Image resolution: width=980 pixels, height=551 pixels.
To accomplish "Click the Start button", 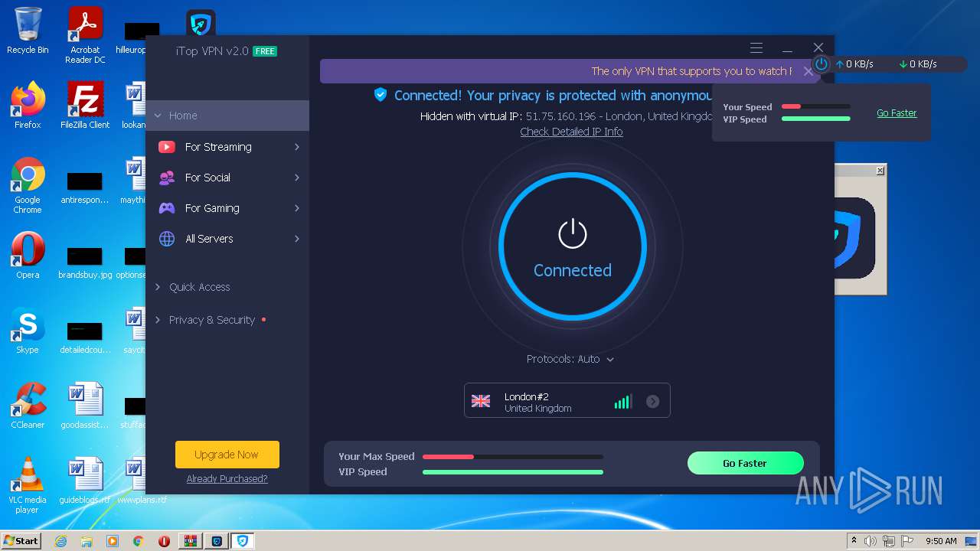I will click(21, 541).
